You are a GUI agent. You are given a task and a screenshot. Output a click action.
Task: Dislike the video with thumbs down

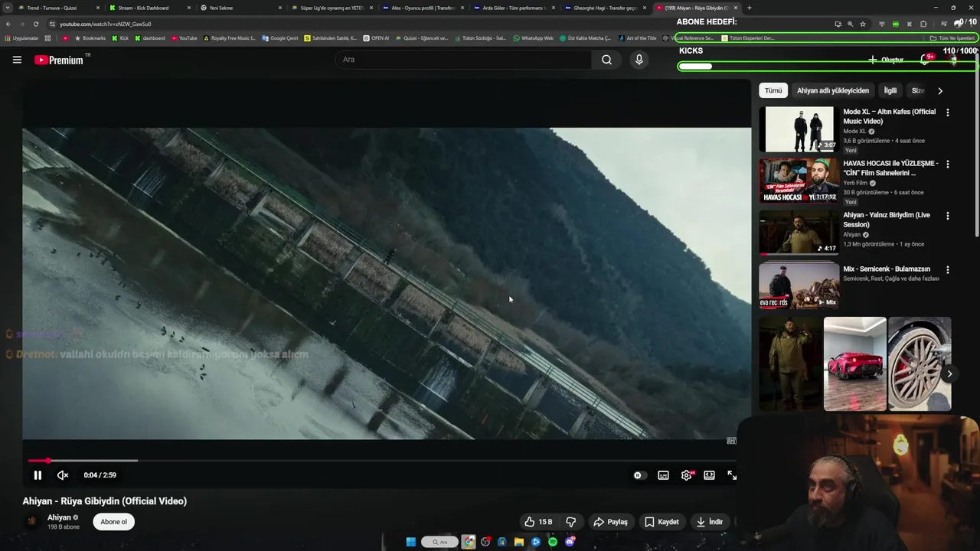tap(571, 522)
